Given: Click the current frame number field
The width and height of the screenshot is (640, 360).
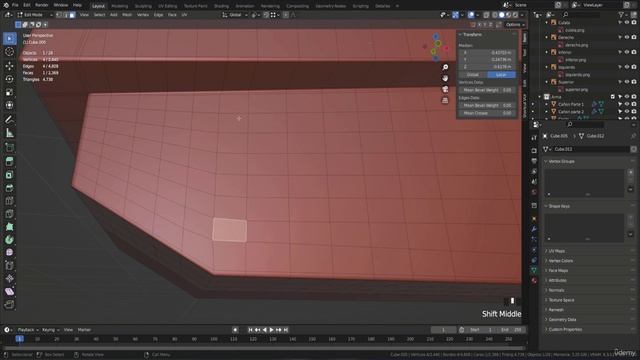Looking at the screenshot, I should tap(444, 330).
